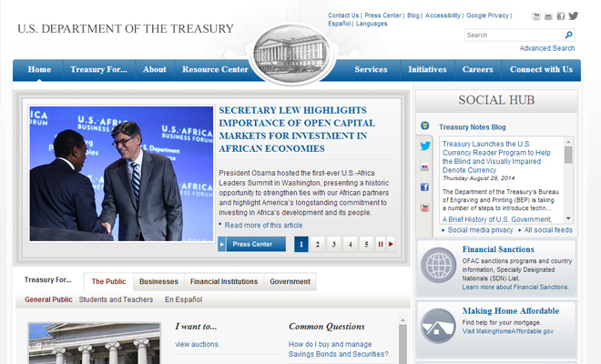Open the Initiatives navigation menu
This screenshot has height=364, width=601.
coord(427,70)
